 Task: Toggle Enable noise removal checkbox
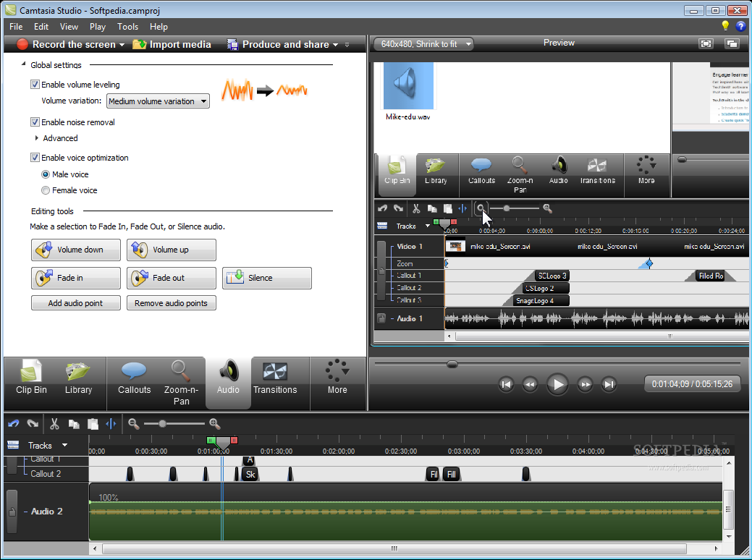[35, 122]
